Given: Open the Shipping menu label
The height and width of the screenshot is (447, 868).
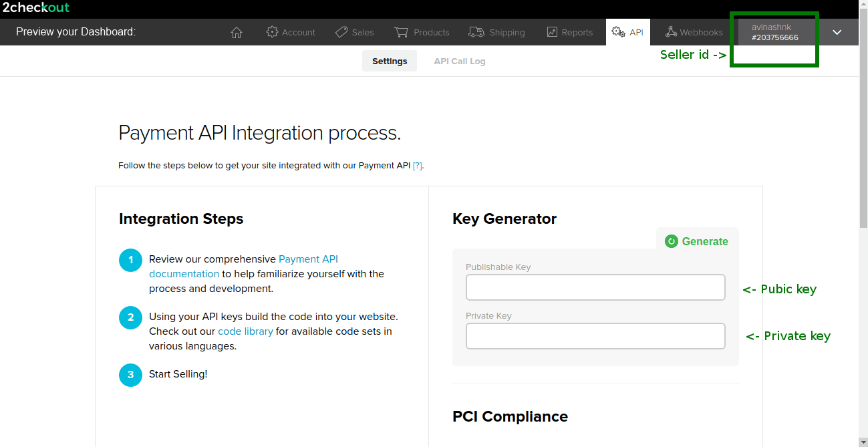Looking at the screenshot, I should point(507,32).
